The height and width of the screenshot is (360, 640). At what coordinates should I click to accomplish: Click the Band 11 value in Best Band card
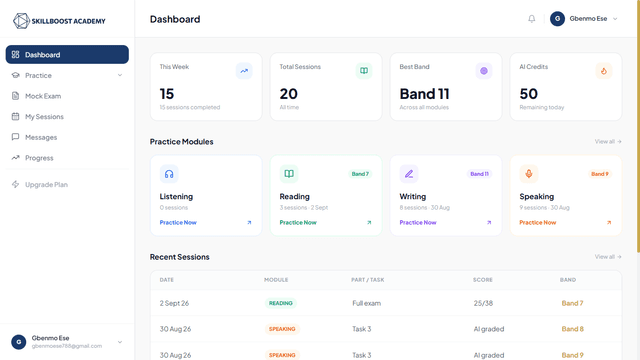click(424, 94)
